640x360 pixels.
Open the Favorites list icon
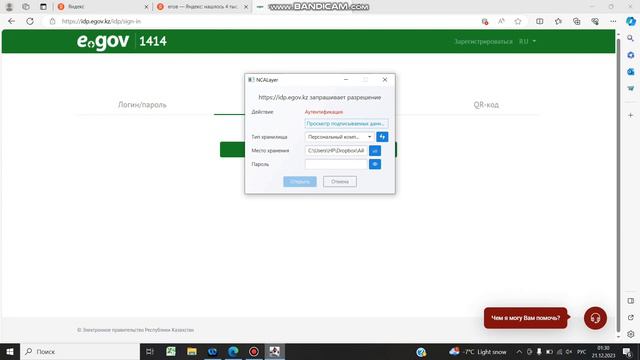pos(558,21)
